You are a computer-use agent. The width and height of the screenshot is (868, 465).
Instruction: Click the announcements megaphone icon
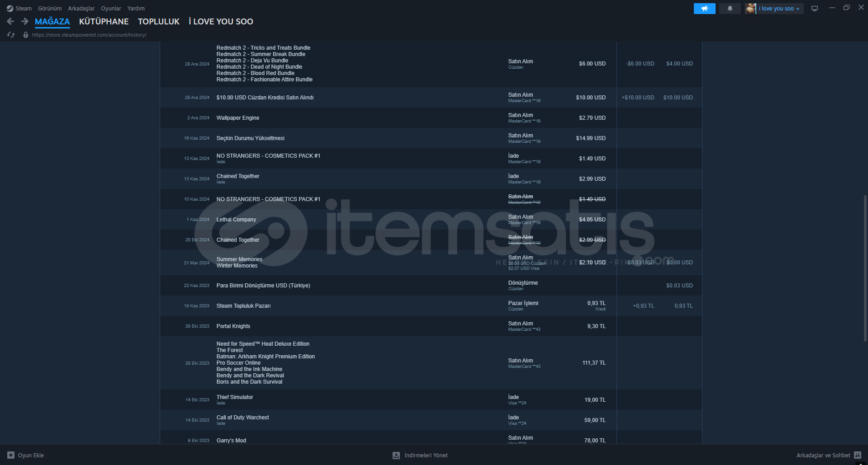[x=704, y=9]
